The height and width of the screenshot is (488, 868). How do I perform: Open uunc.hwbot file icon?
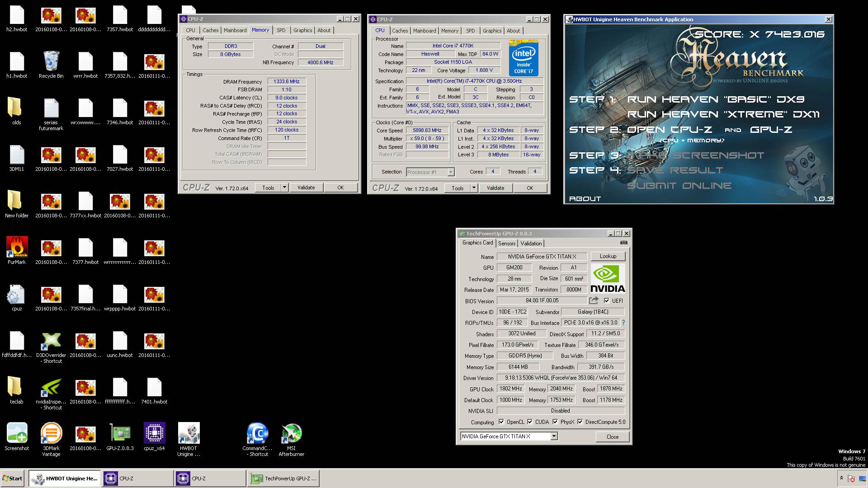pos(120,344)
